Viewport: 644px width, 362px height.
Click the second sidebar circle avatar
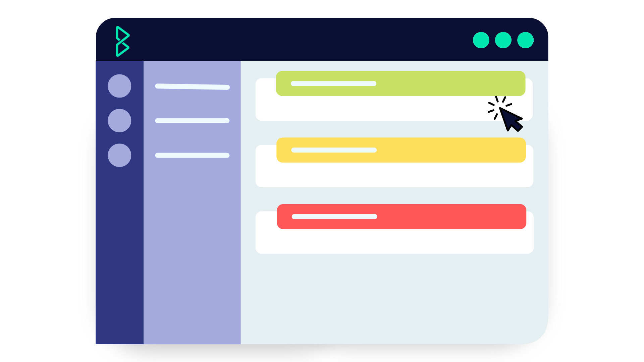click(x=119, y=120)
